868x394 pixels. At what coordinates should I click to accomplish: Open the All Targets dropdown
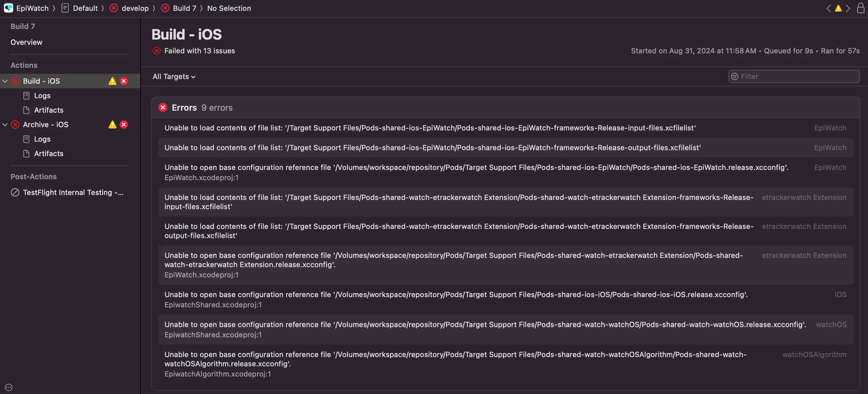click(x=173, y=76)
